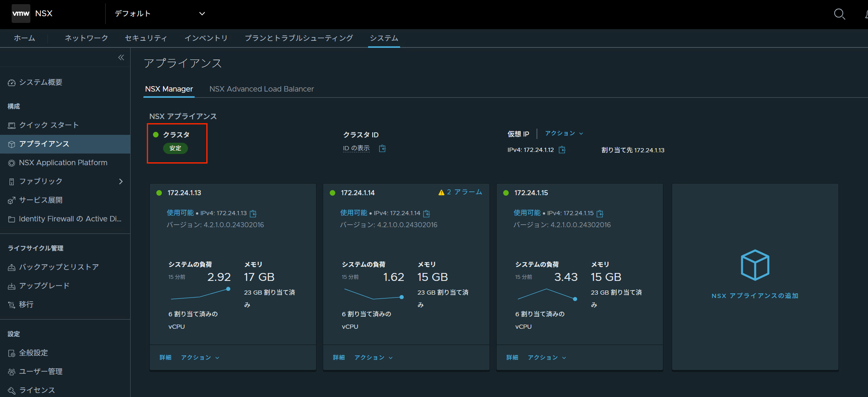Screen dimensions: 868x397
Task: Copy the IPv4 address of node 172.24.1.15
Action: pos(600,213)
